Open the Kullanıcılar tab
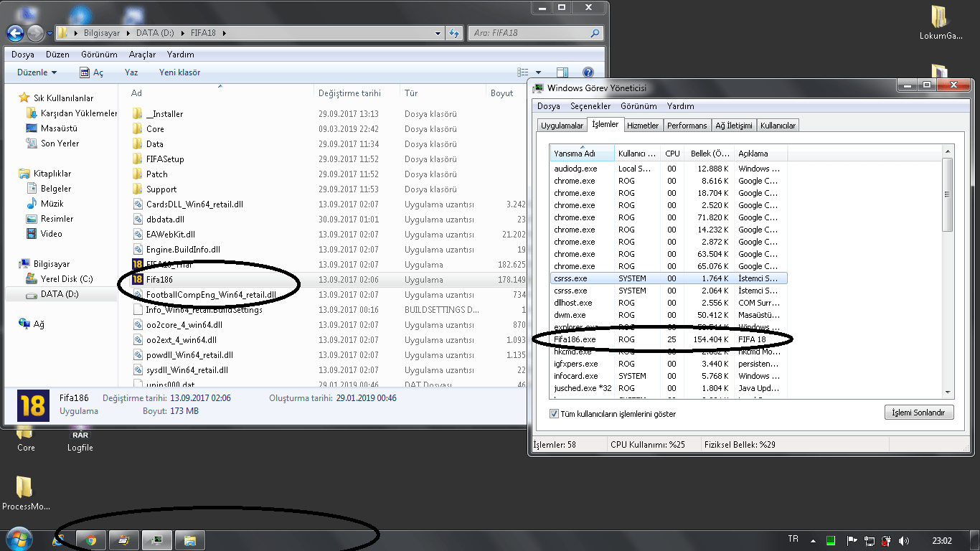 click(778, 126)
